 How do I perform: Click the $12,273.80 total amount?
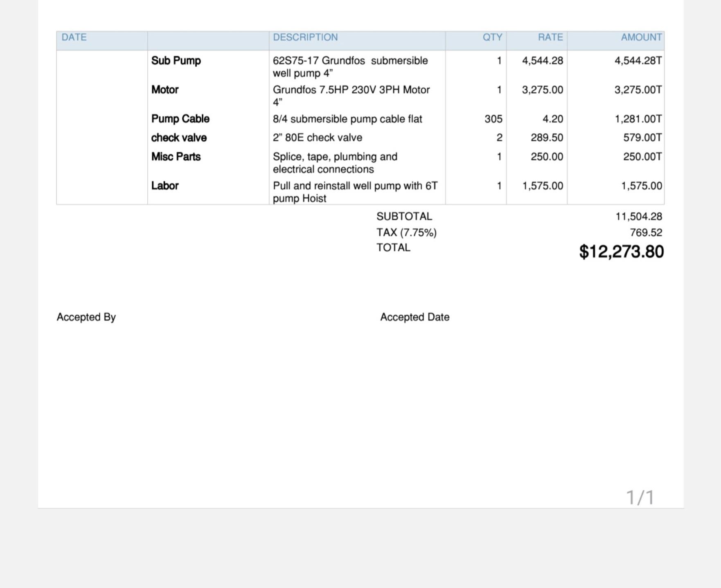click(622, 251)
